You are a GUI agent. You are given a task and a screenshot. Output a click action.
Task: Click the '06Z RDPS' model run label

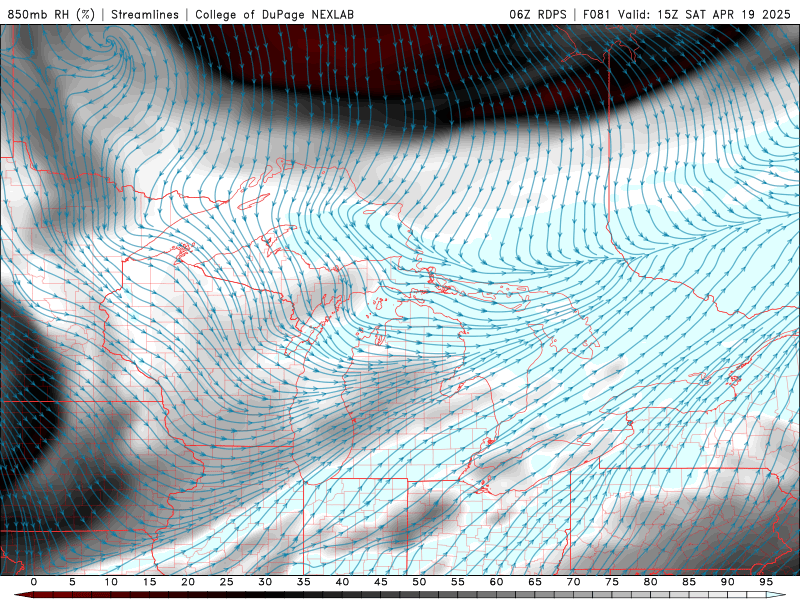pyautogui.click(x=538, y=15)
